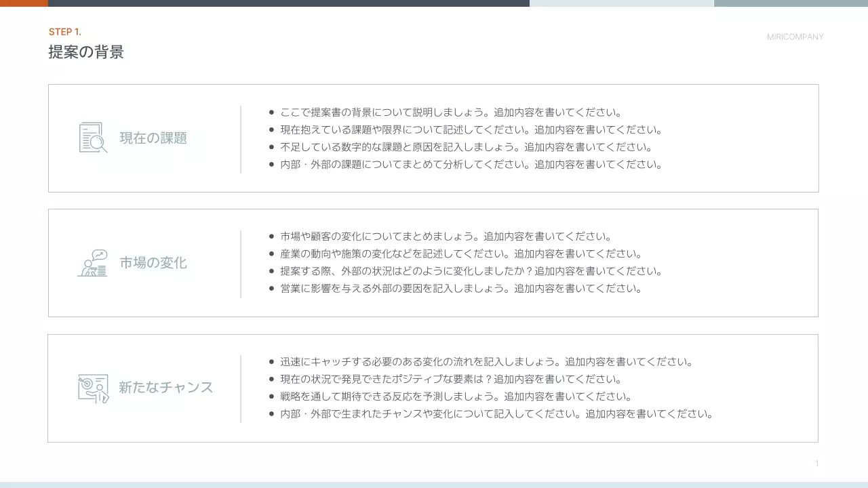Screen dimensions: 868x488
Task: Click the light blue segment of the top bar
Action: click(620, 3)
